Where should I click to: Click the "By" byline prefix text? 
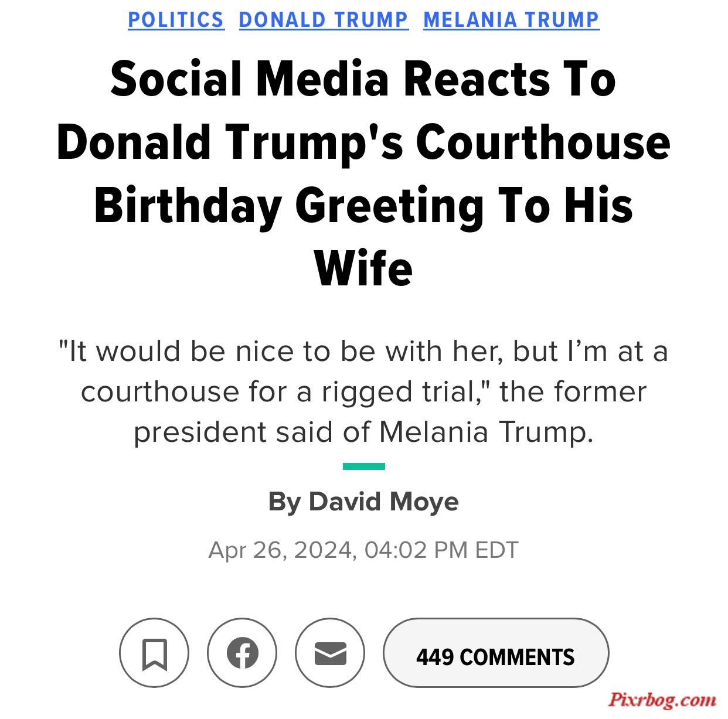tap(285, 502)
